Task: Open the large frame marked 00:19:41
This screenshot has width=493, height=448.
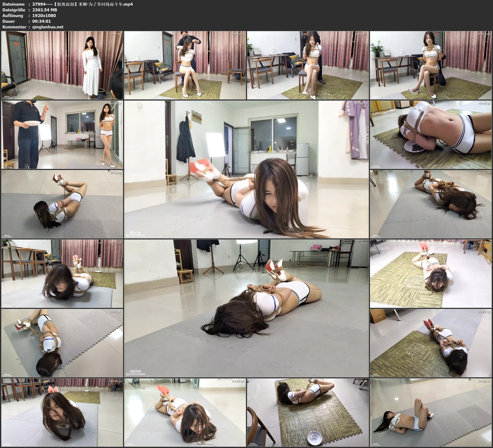Action: (246, 308)
